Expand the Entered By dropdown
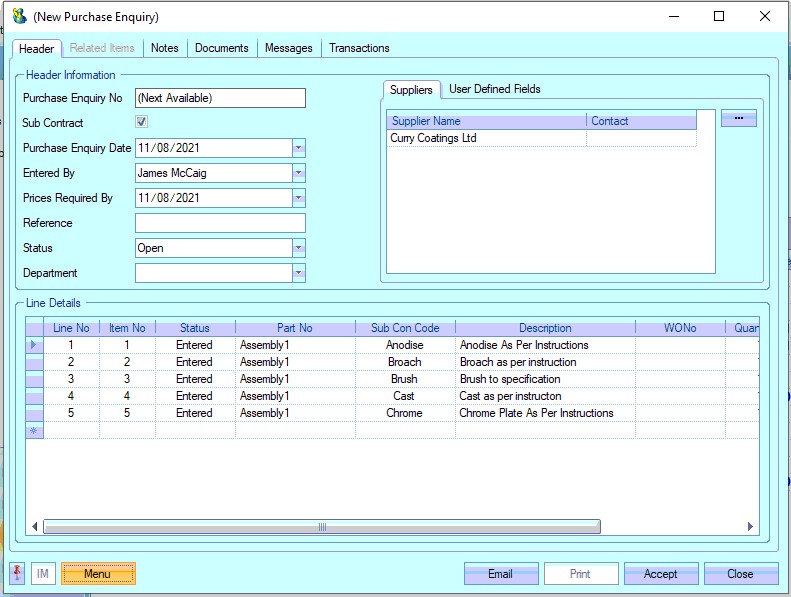This screenshot has height=597, width=791. click(x=298, y=173)
